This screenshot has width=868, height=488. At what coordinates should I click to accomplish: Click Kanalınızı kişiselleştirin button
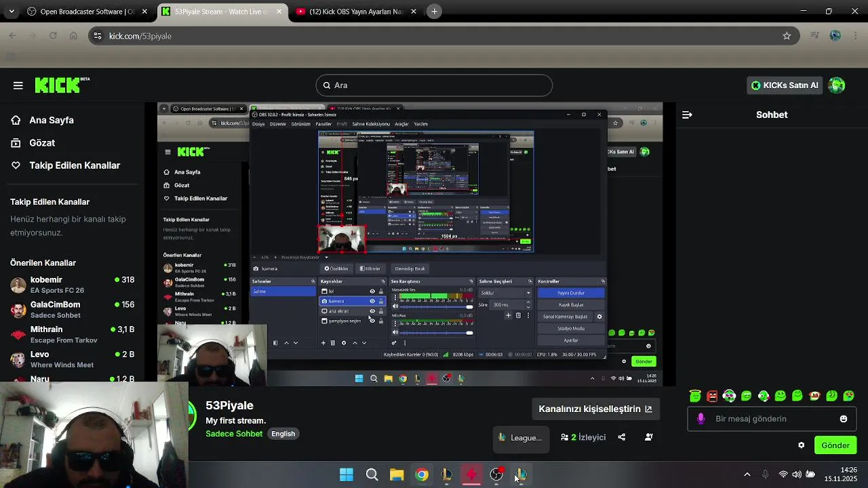coord(595,409)
